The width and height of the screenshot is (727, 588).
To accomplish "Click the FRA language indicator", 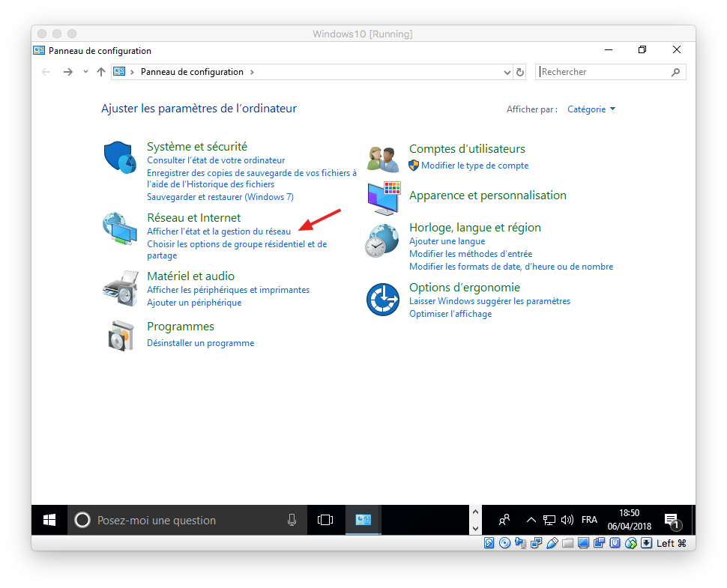I will pos(589,520).
